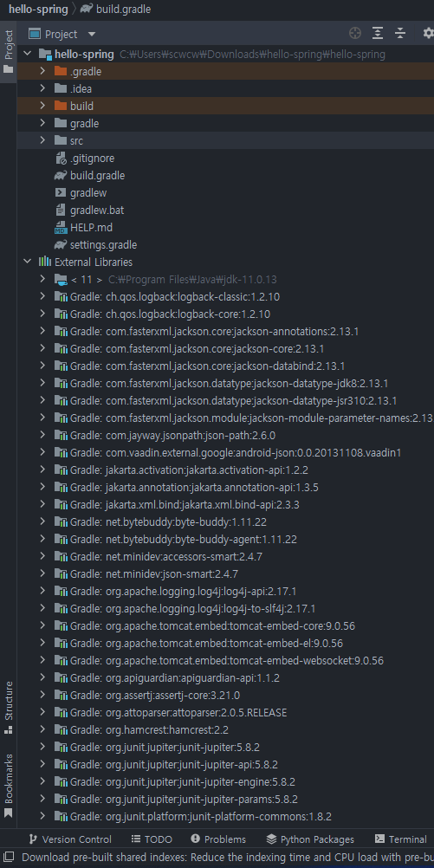
Task: Collapse the External Libraries node
Action: (27, 262)
